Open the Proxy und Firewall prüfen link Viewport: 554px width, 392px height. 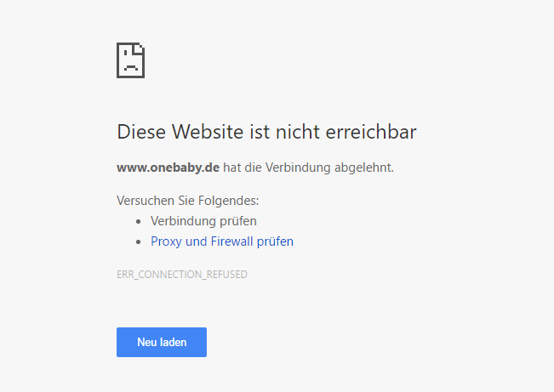coord(221,241)
